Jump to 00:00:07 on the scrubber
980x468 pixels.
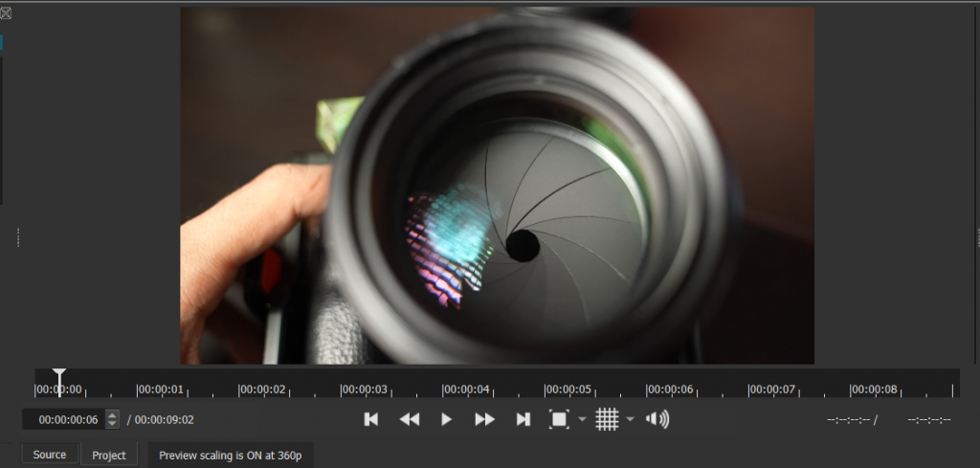tap(772, 390)
